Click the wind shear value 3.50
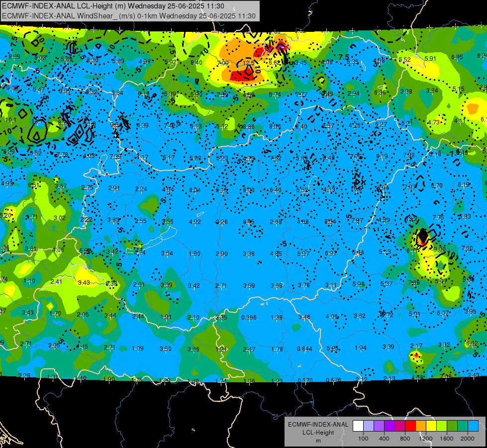The height and width of the screenshot is (448, 487). pos(166,349)
